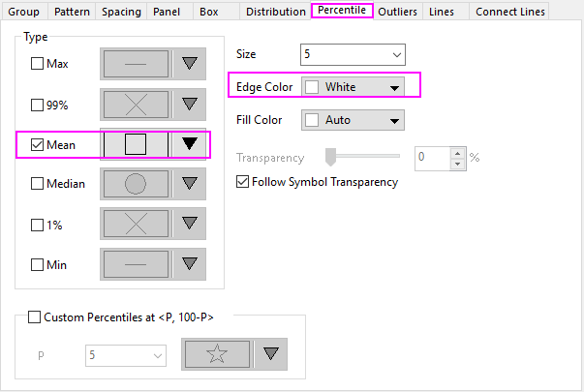This screenshot has width=584, height=392.
Task: Click the Transparency slider handle
Action: pyautogui.click(x=330, y=156)
